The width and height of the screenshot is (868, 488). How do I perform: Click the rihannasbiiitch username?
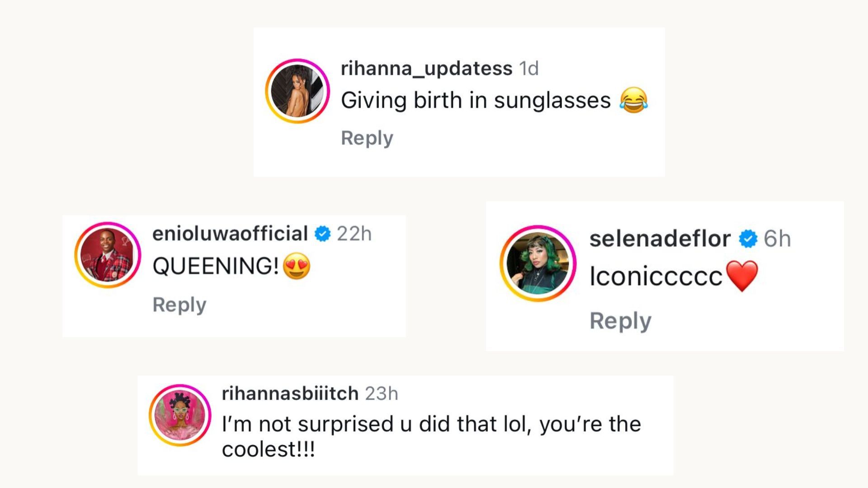(290, 394)
